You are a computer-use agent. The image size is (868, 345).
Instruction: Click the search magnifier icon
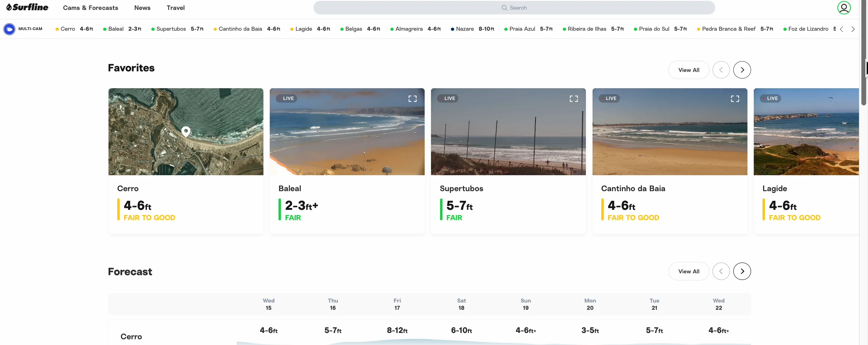click(x=504, y=8)
